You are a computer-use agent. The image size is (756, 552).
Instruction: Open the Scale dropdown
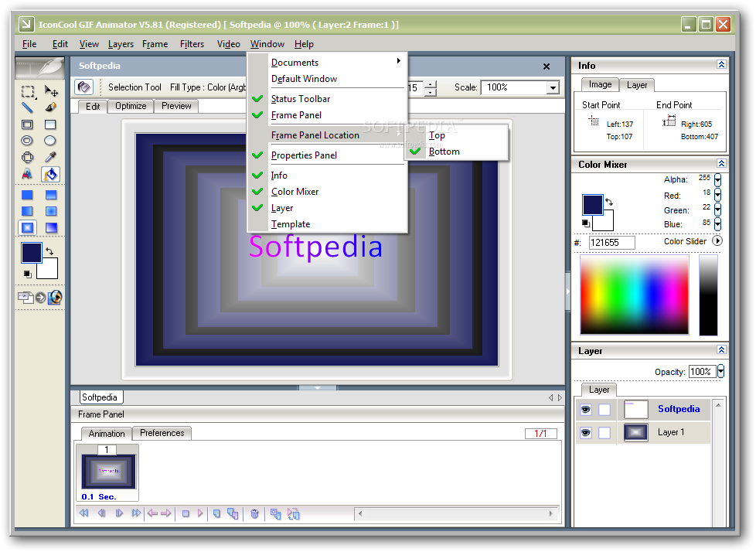coord(553,87)
